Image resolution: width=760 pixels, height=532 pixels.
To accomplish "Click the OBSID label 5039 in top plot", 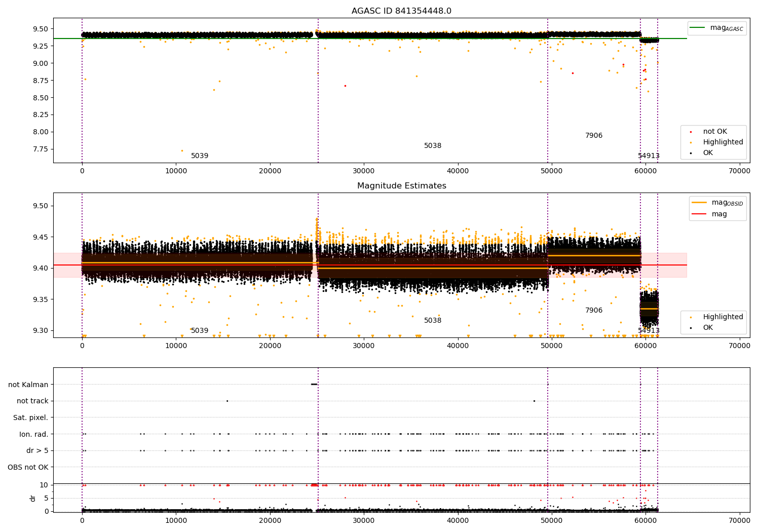I will click(200, 156).
